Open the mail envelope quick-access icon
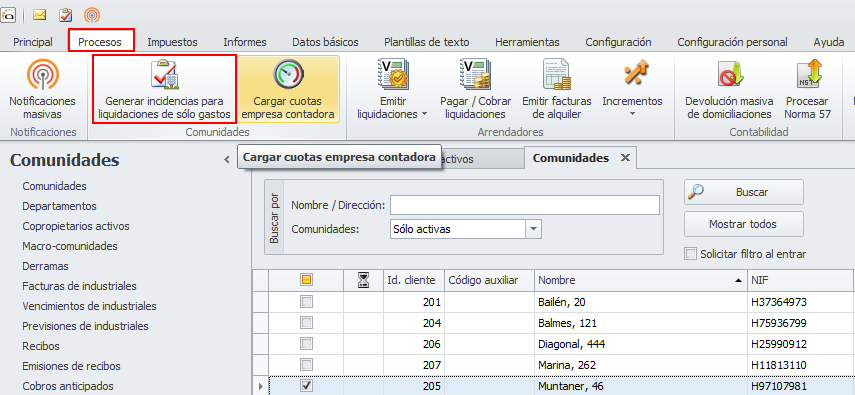Image resolution: width=855 pixels, height=395 pixels. click(39, 15)
